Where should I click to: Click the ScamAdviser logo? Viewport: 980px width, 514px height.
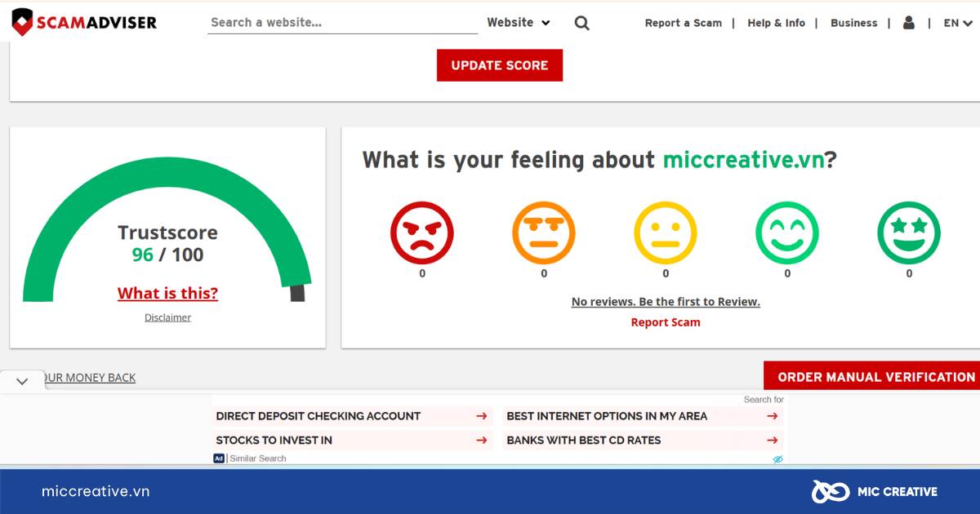(x=84, y=22)
